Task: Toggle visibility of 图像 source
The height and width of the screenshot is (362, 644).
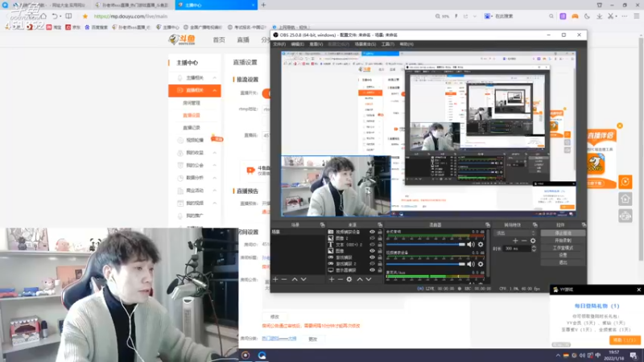Action: point(372,251)
